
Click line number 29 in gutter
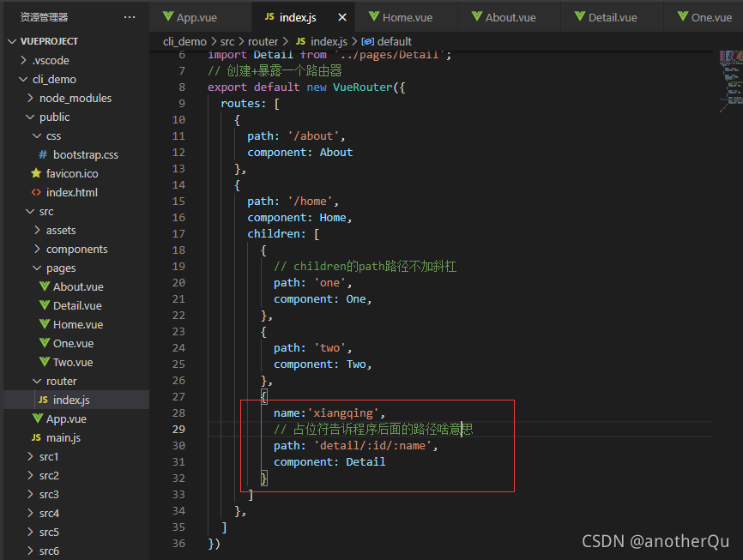point(178,430)
